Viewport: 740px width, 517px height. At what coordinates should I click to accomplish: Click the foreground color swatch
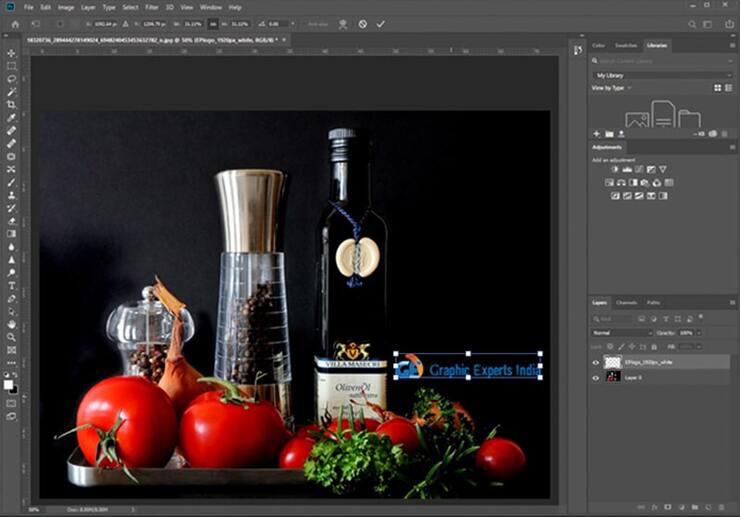pos(9,384)
